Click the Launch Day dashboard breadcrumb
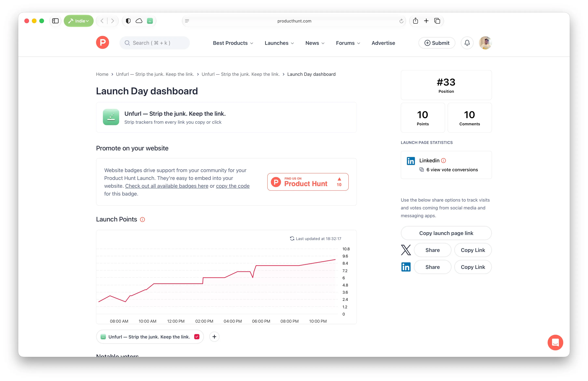Image resolution: width=588 pixels, height=381 pixels. click(311, 74)
